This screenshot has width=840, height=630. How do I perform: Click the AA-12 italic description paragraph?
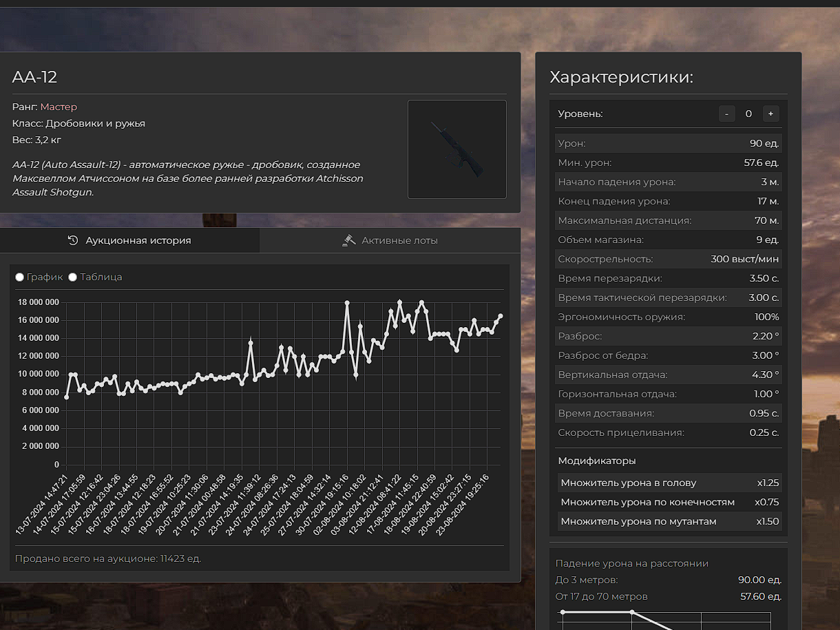[187, 178]
